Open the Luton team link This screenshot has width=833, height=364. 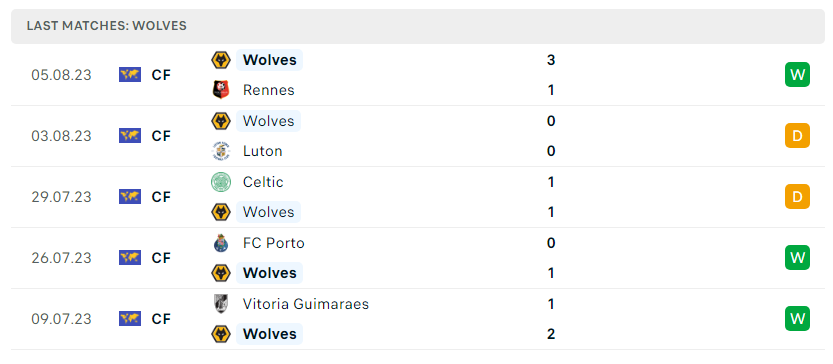click(x=262, y=151)
